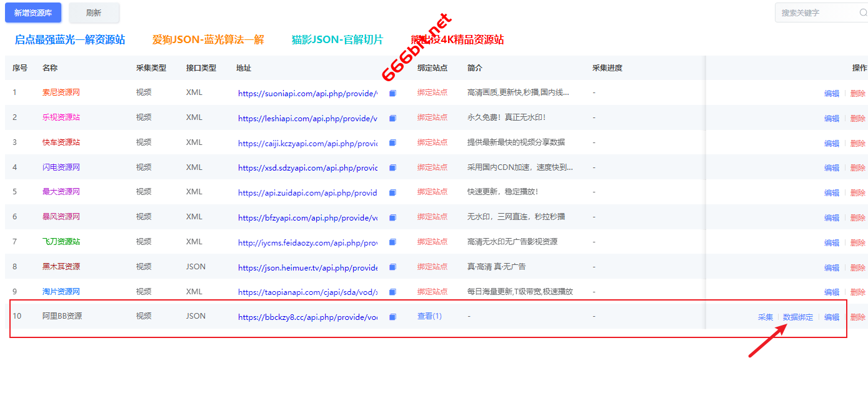This screenshot has height=398, width=868.
Task: Click the clipboard icon for 闪电资源网
Action: (392, 167)
